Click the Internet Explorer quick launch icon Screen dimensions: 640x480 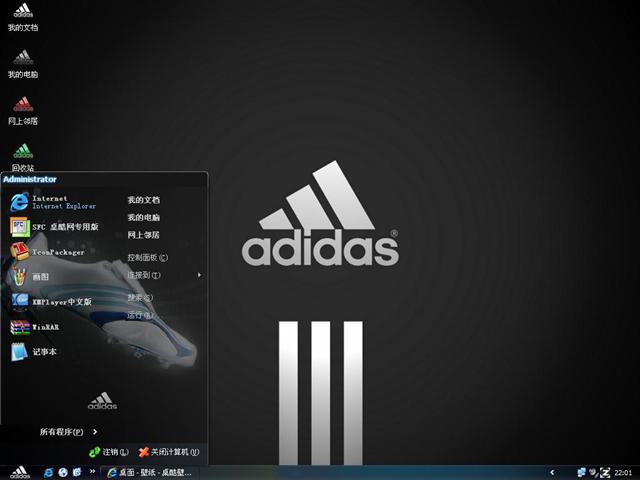coord(48,472)
